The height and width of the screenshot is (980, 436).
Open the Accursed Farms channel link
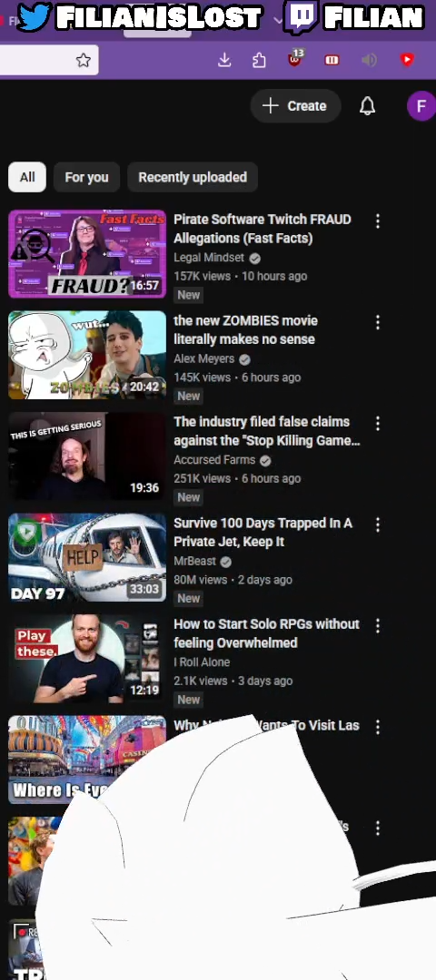pos(214,460)
